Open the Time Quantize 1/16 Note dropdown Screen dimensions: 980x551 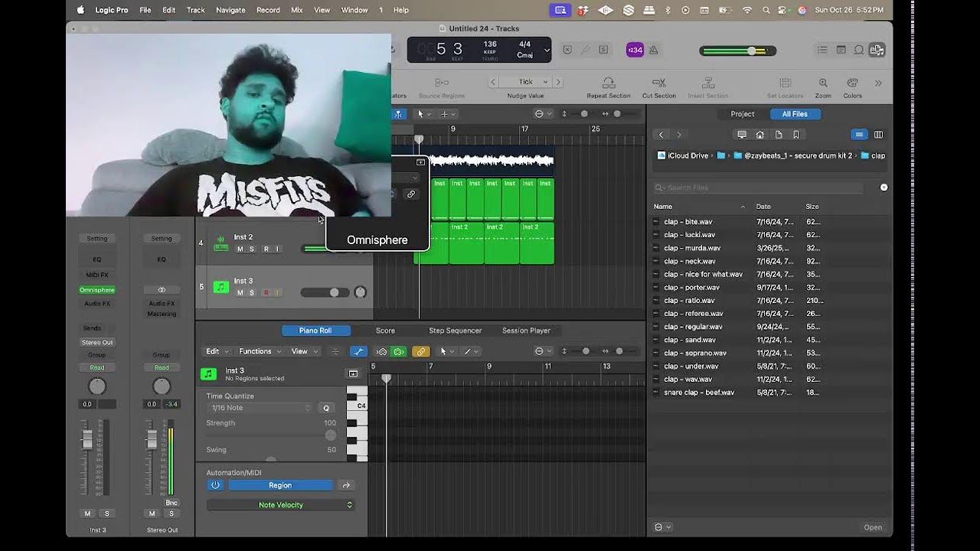tap(260, 408)
